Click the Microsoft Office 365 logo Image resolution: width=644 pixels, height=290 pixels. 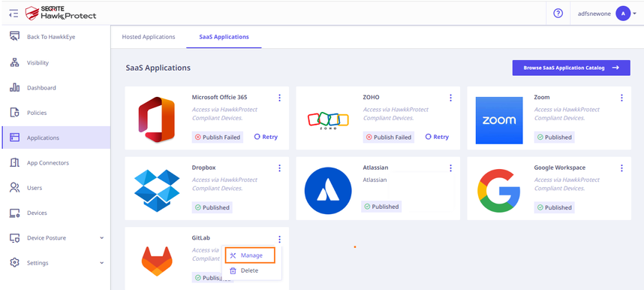click(x=156, y=119)
